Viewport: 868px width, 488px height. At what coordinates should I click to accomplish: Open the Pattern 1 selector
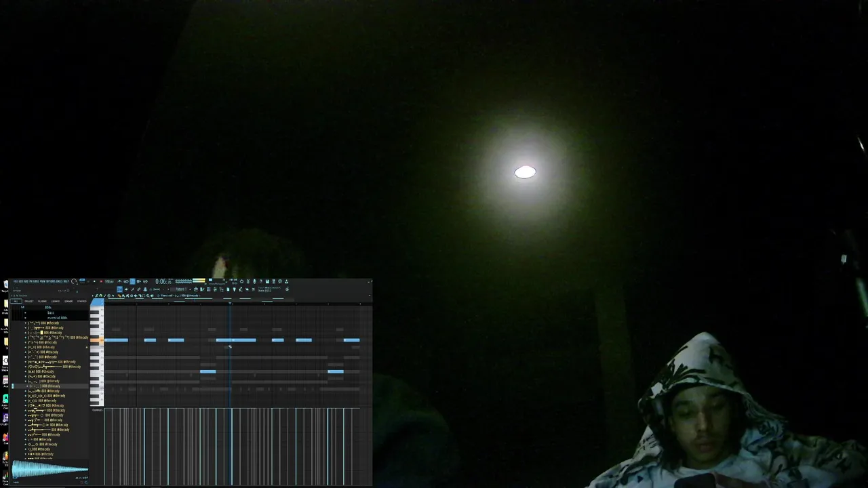[180, 289]
